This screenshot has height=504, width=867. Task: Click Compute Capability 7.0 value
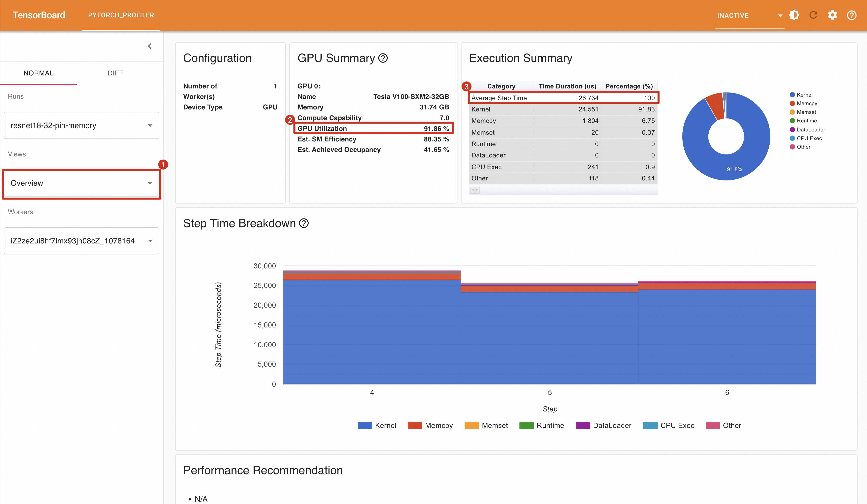pos(444,118)
